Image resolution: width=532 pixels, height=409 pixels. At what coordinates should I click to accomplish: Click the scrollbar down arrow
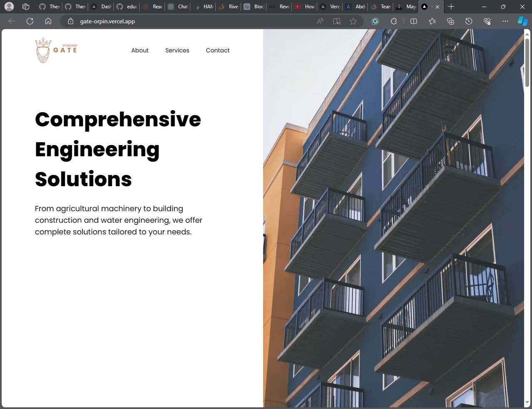tap(527, 402)
